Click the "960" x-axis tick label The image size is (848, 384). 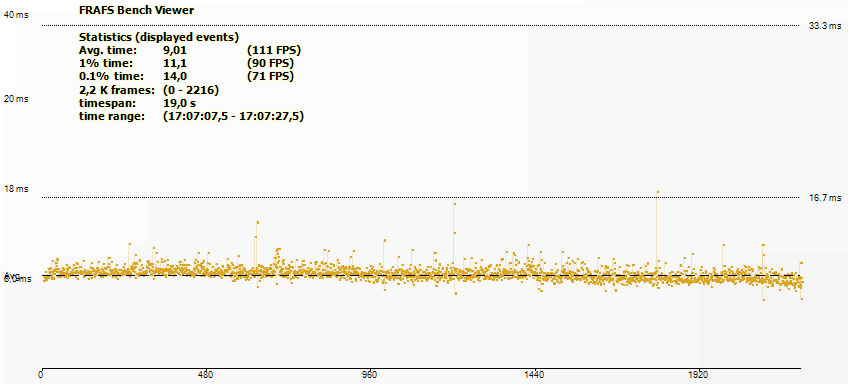[x=370, y=374]
